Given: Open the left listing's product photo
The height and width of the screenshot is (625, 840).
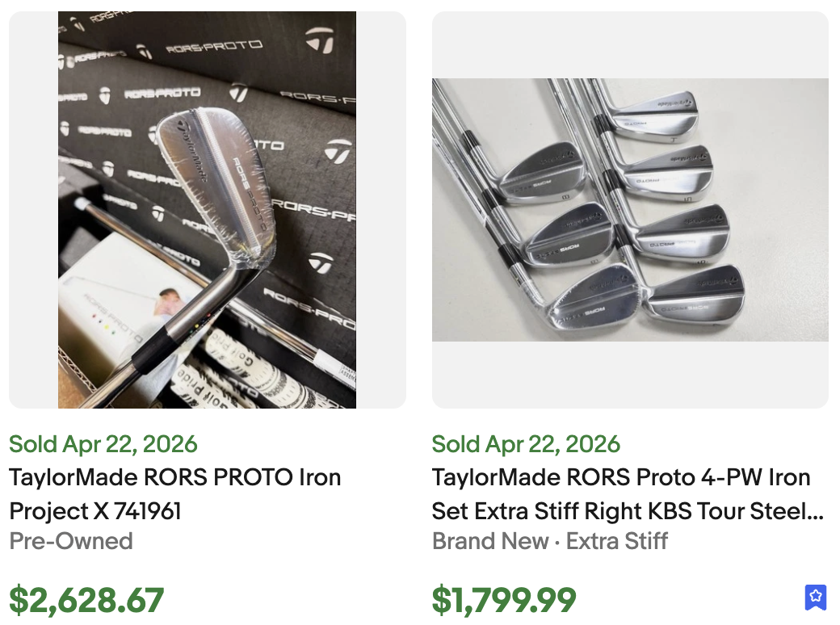Looking at the screenshot, I should pyautogui.click(x=207, y=208).
